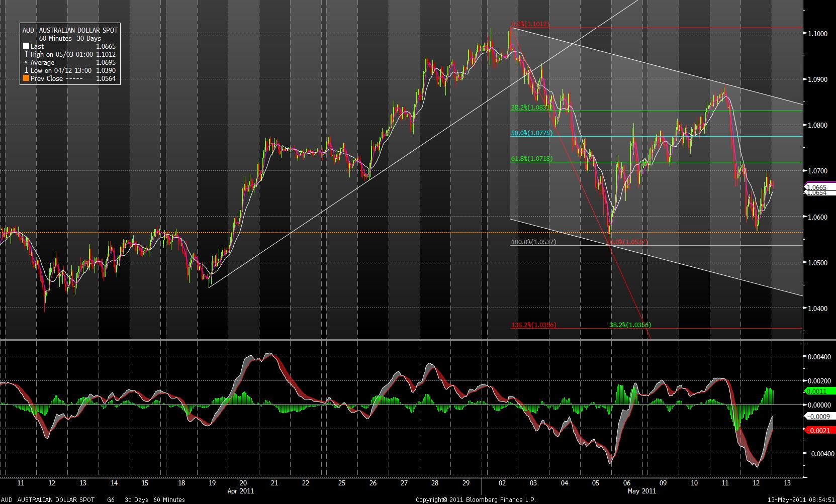Click the Average marker icon in legend
This screenshot has width=836, height=504.
(26, 62)
